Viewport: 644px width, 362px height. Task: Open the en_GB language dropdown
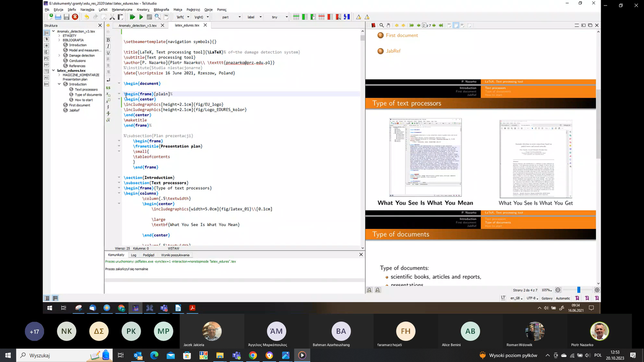[516, 298]
